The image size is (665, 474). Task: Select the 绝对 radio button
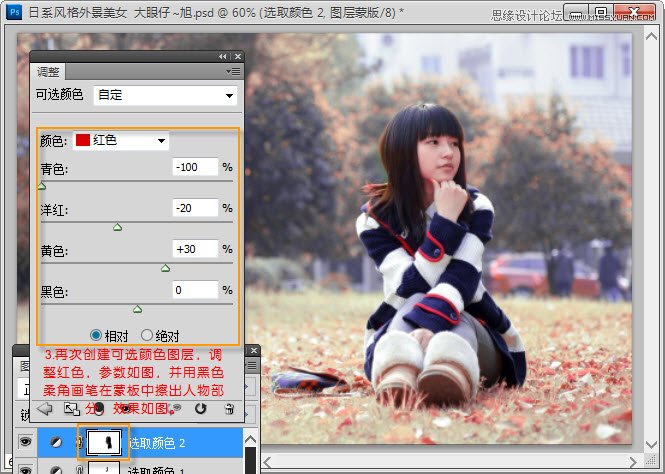tap(147, 335)
